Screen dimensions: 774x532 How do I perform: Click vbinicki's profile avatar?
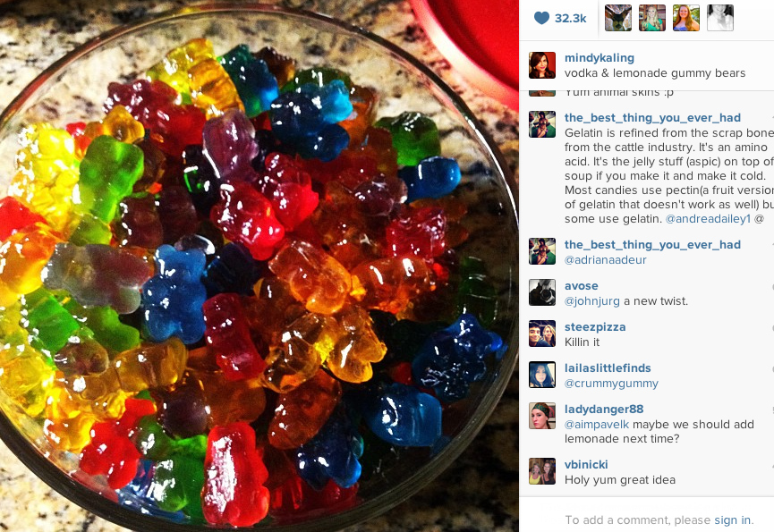[x=542, y=471]
